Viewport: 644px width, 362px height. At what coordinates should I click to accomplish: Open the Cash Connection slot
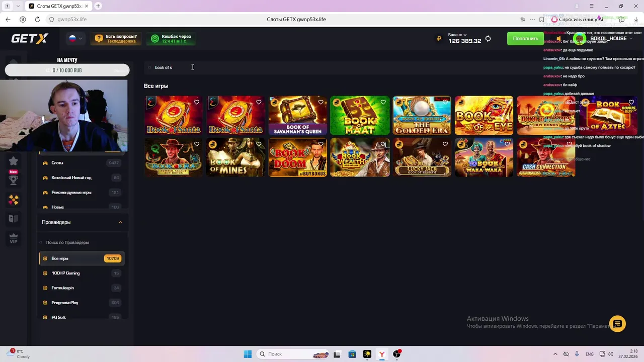pos(546,157)
